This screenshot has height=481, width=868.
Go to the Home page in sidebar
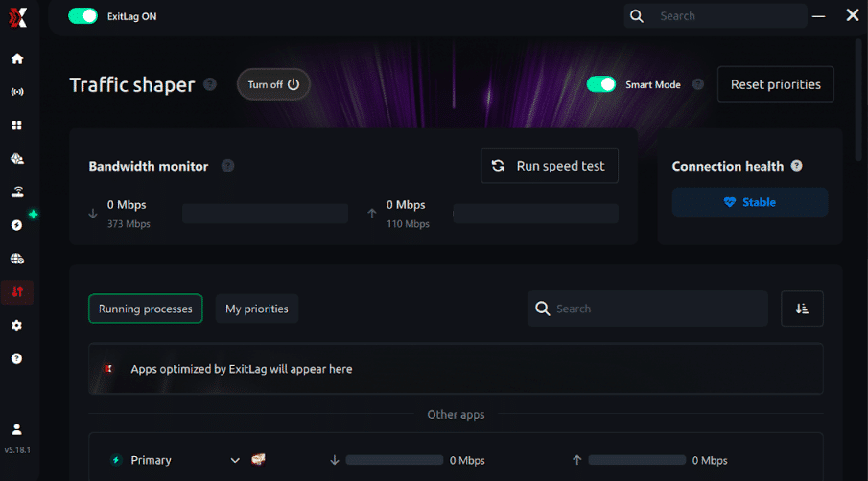pyautogui.click(x=16, y=58)
